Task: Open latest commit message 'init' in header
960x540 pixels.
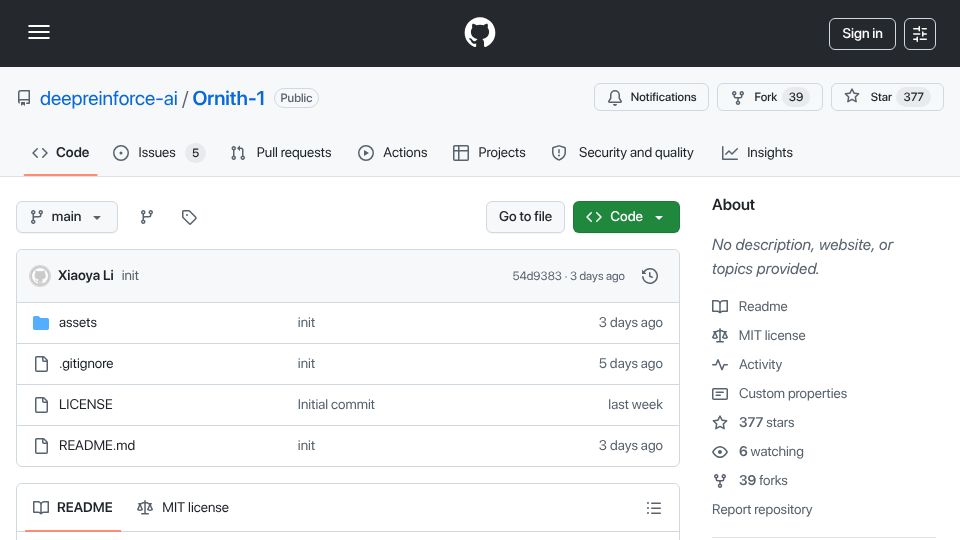Action: click(x=130, y=276)
